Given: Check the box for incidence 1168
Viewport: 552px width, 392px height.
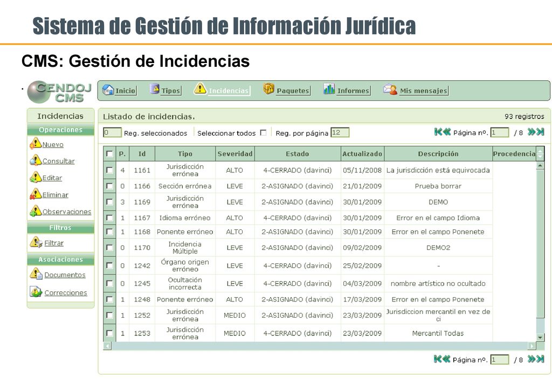Looking at the screenshot, I should point(109,232).
